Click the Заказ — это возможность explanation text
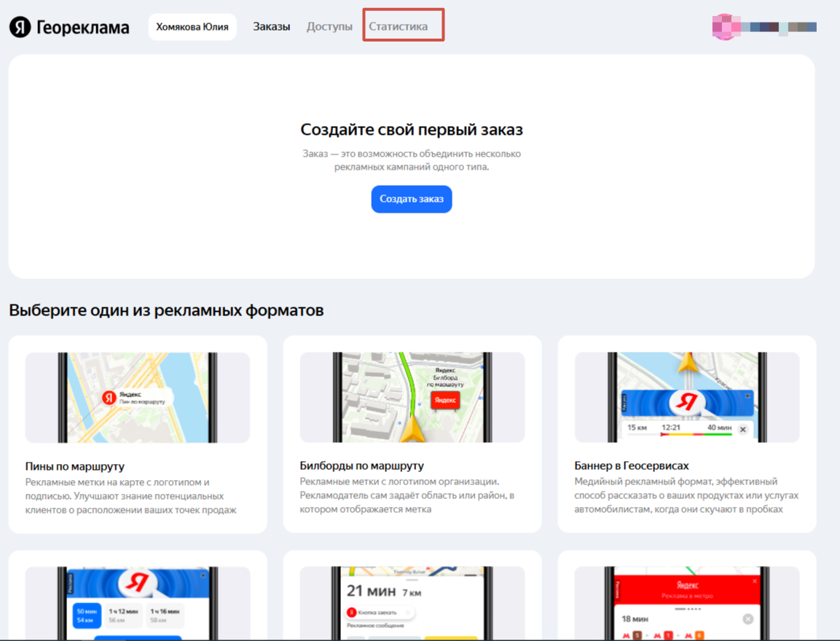 pos(412,160)
